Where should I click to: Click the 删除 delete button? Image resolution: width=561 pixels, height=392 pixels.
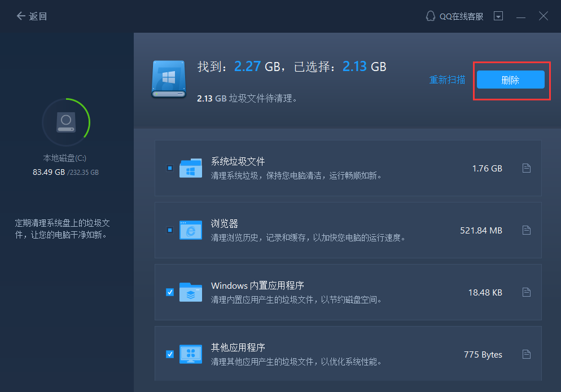(x=511, y=80)
